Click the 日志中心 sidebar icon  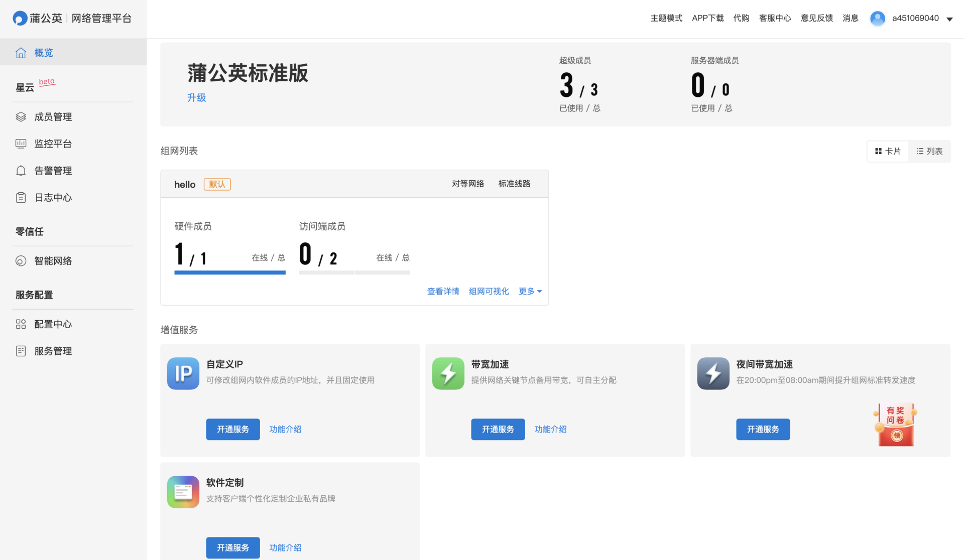coord(21,197)
